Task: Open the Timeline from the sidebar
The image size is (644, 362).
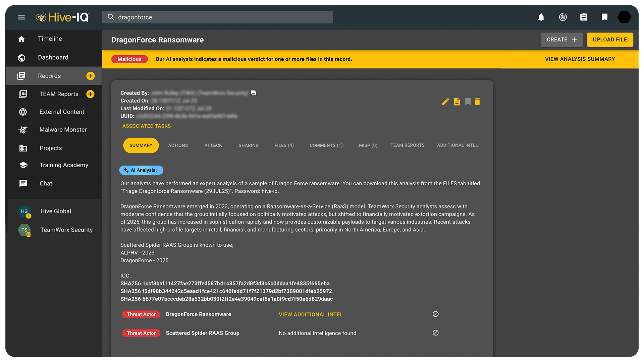Action: (x=50, y=39)
